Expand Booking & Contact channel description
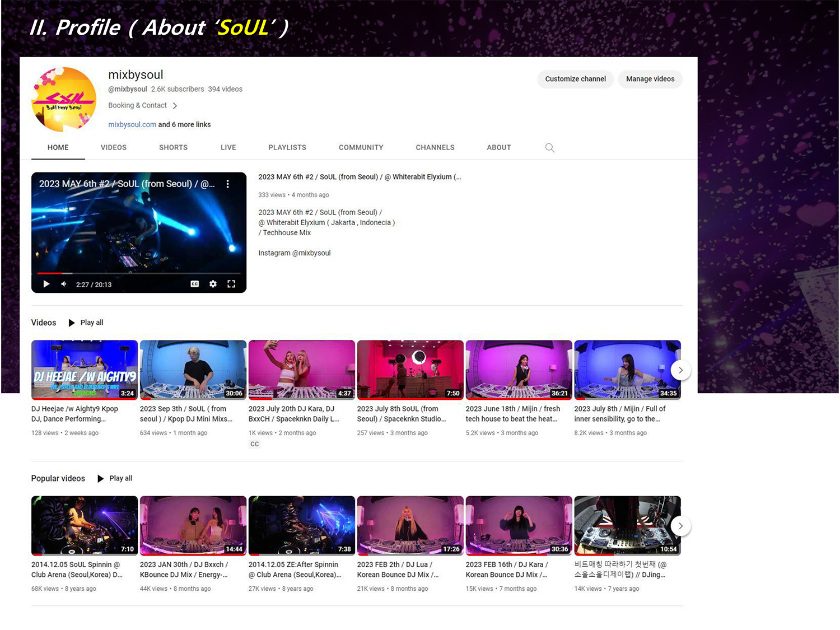Viewport: 840px width, 630px height. pyautogui.click(x=143, y=105)
